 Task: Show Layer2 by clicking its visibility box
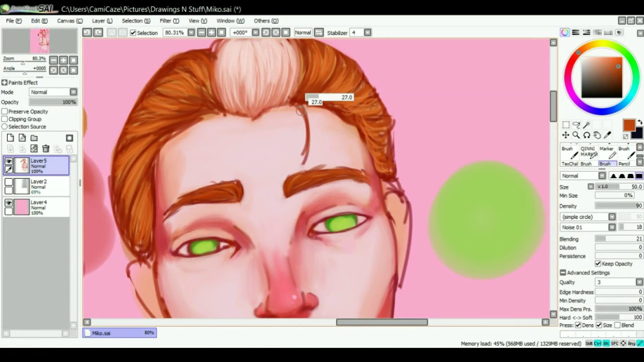point(9,182)
